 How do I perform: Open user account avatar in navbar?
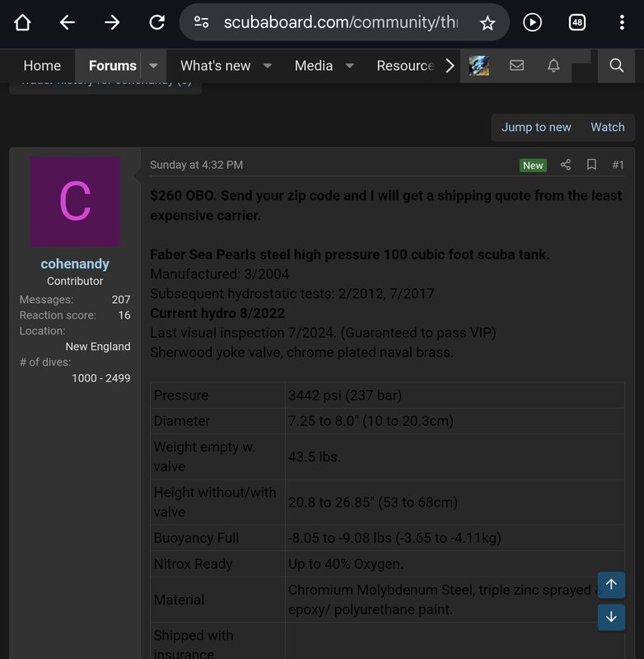[479, 66]
